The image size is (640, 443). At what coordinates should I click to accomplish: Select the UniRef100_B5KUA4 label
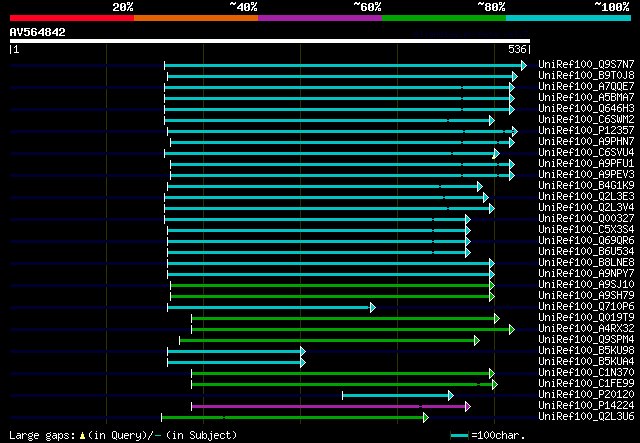[586, 362]
